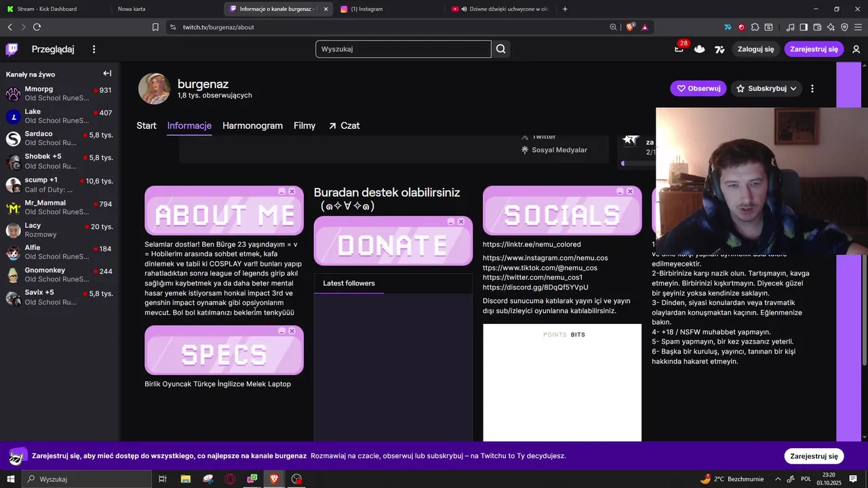The height and width of the screenshot is (488, 868).
Task: Open the discord.gg invite link
Action: [x=535, y=287]
